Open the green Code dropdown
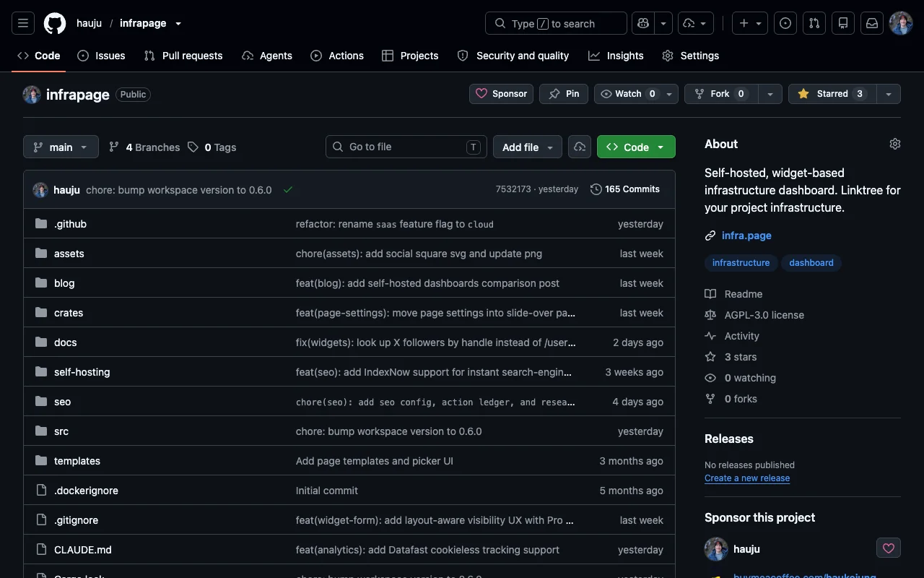 click(636, 147)
